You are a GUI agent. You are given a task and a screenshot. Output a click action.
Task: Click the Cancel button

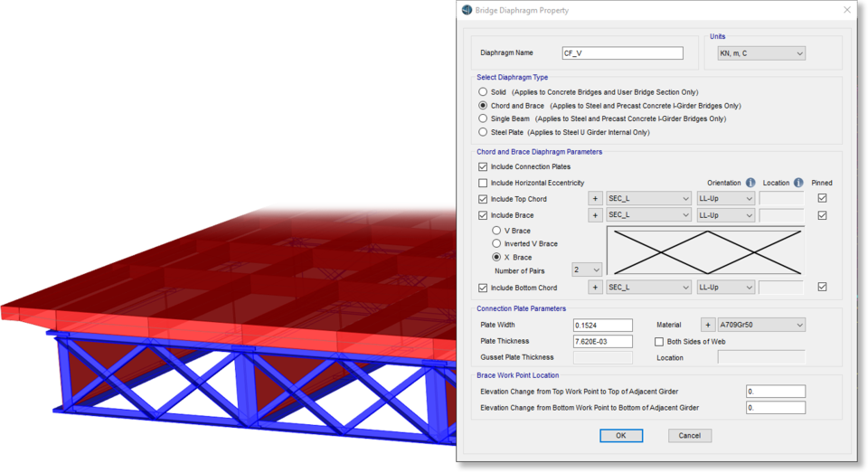coord(690,436)
